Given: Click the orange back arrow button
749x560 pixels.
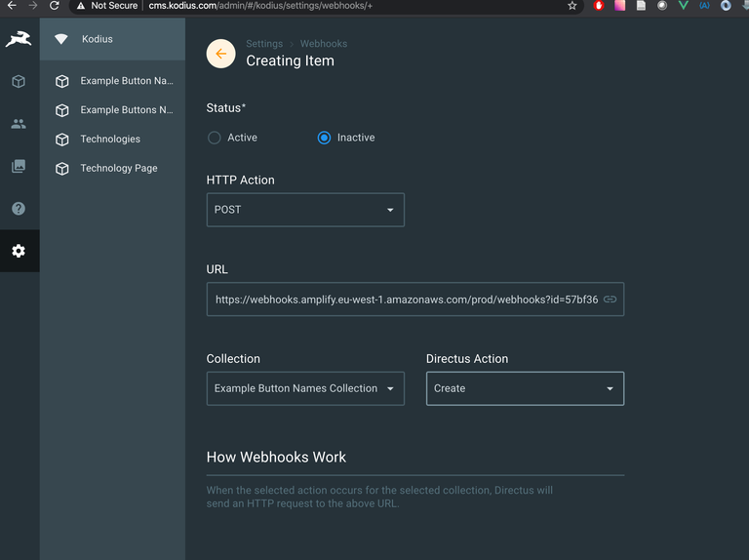Looking at the screenshot, I should pyautogui.click(x=221, y=54).
